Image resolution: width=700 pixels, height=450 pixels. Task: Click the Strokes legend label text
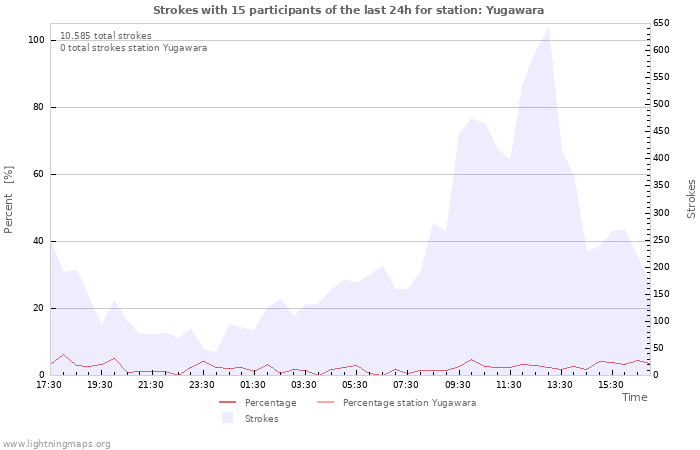(262, 418)
